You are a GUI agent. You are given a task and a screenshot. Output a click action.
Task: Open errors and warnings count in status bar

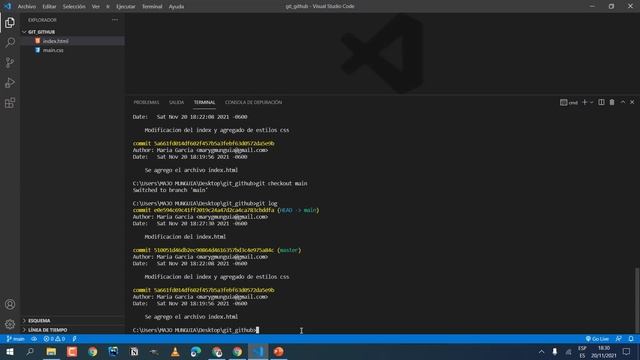click(x=54, y=339)
